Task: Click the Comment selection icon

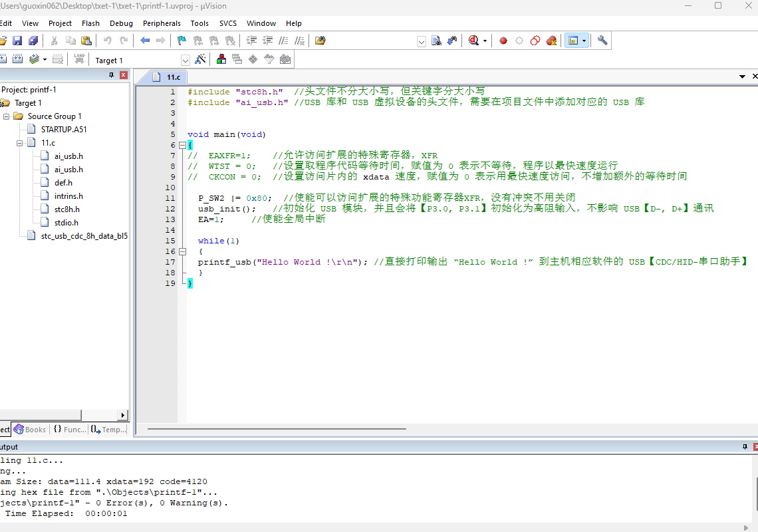Action: pyautogui.click(x=284, y=41)
